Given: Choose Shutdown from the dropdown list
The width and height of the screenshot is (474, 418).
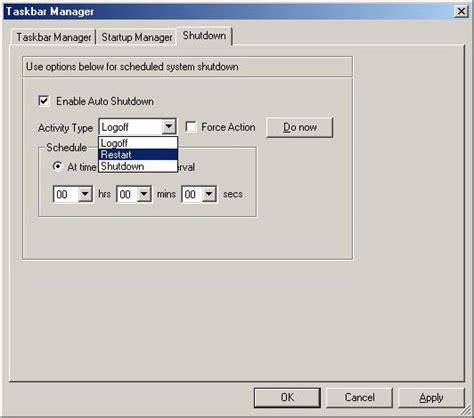Looking at the screenshot, I should 138,166.
